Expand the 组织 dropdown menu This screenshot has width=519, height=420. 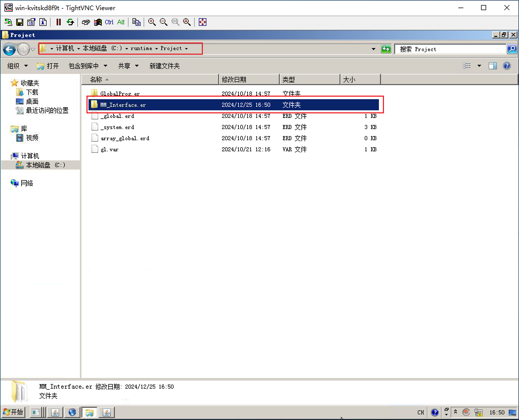16,66
